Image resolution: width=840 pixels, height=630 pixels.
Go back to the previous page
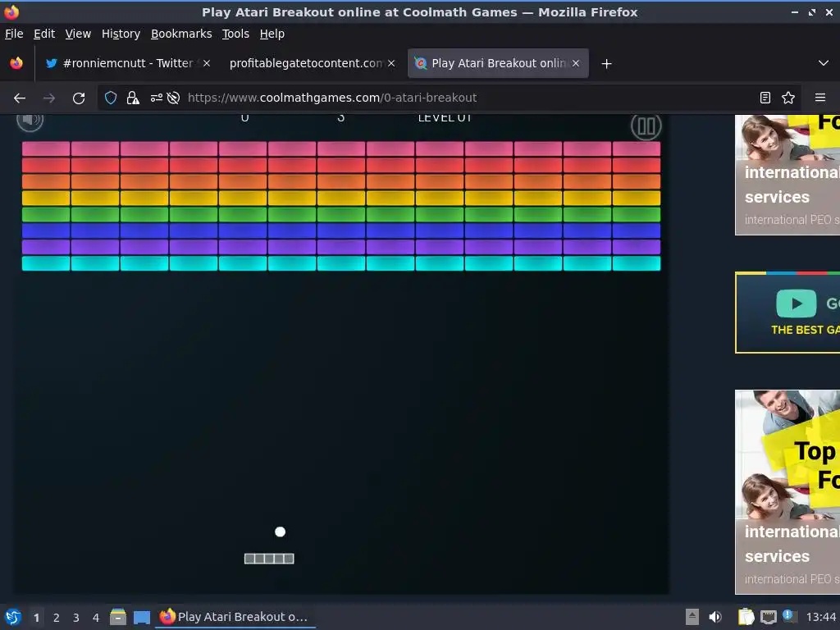[x=20, y=98]
